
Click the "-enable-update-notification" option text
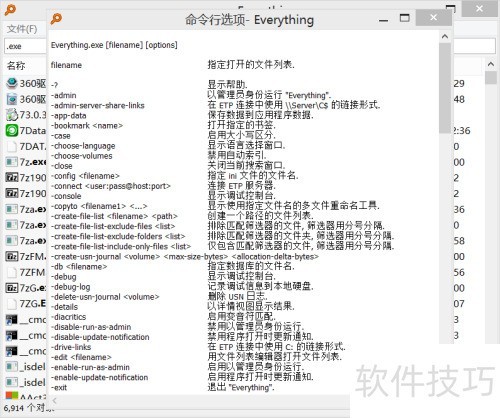(x=99, y=377)
